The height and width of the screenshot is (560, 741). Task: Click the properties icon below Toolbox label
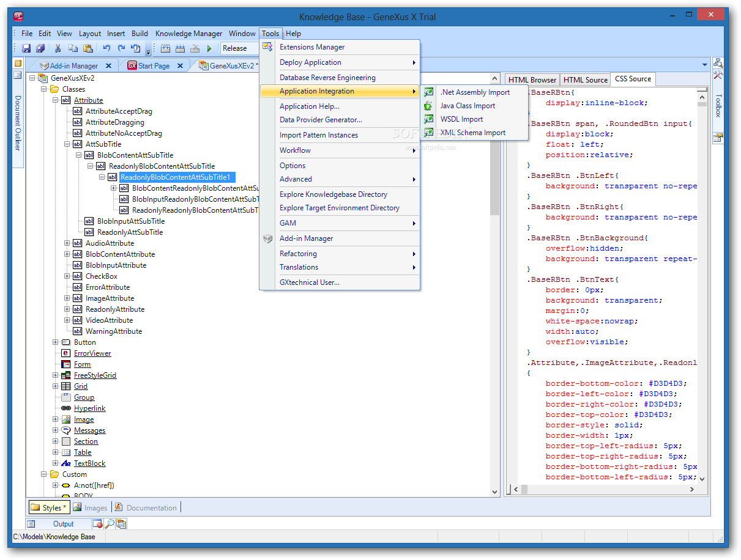pos(718,138)
